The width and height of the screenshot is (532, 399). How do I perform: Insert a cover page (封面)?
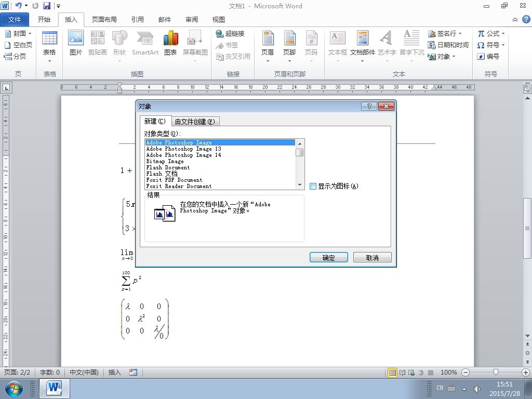(x=18, y=33)
